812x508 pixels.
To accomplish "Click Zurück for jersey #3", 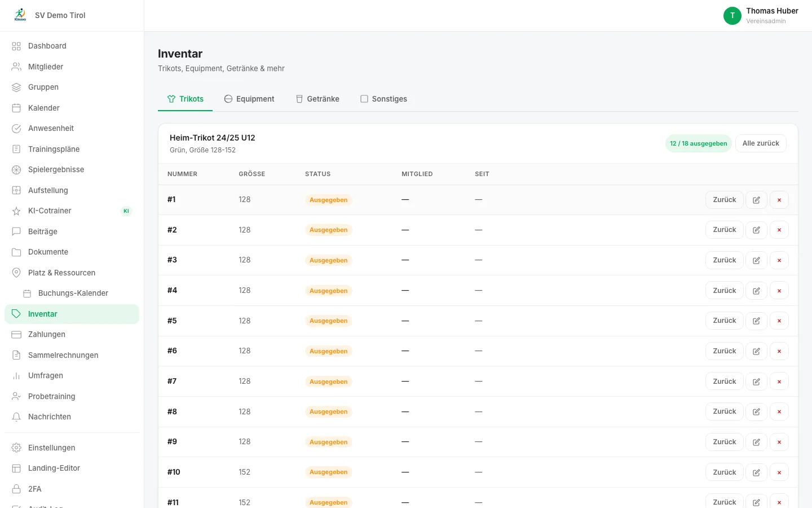I will [x=724, y=260].
